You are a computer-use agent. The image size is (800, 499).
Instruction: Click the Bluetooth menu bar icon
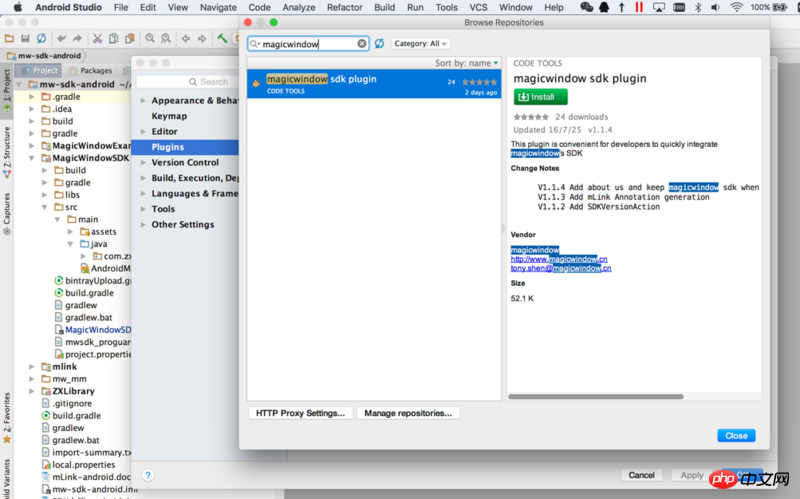[698, 7]
